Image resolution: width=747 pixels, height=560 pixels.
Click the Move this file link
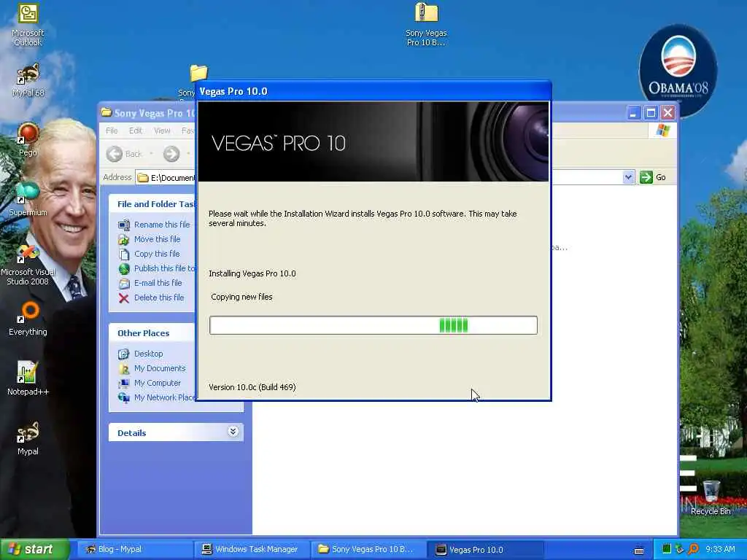coord(158,239)
